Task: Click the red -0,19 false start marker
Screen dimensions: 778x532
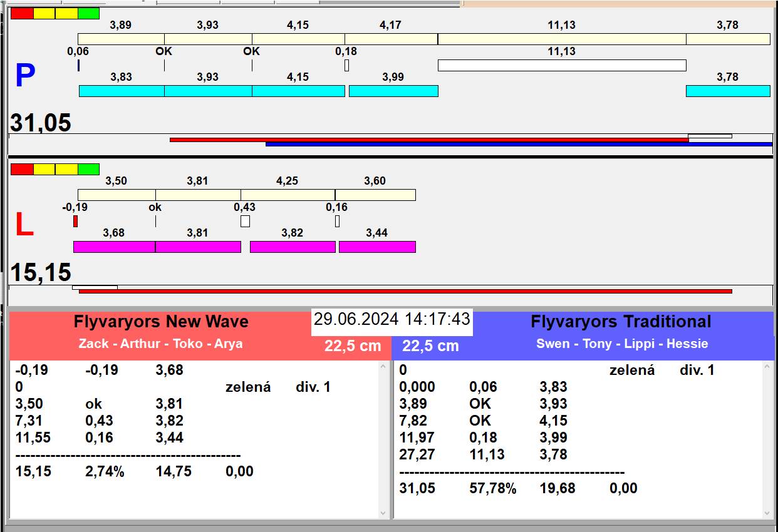Action: [75, 221]
